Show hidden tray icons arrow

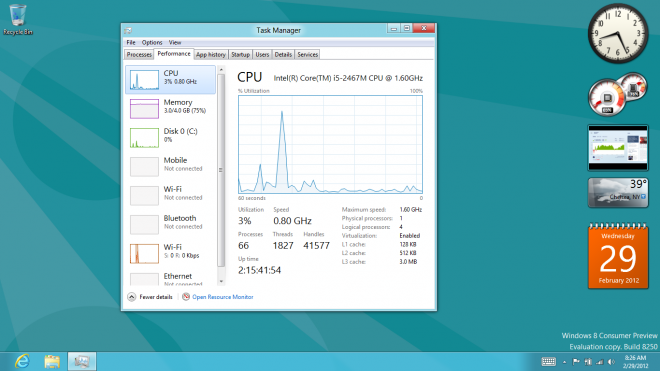[564, 362]
